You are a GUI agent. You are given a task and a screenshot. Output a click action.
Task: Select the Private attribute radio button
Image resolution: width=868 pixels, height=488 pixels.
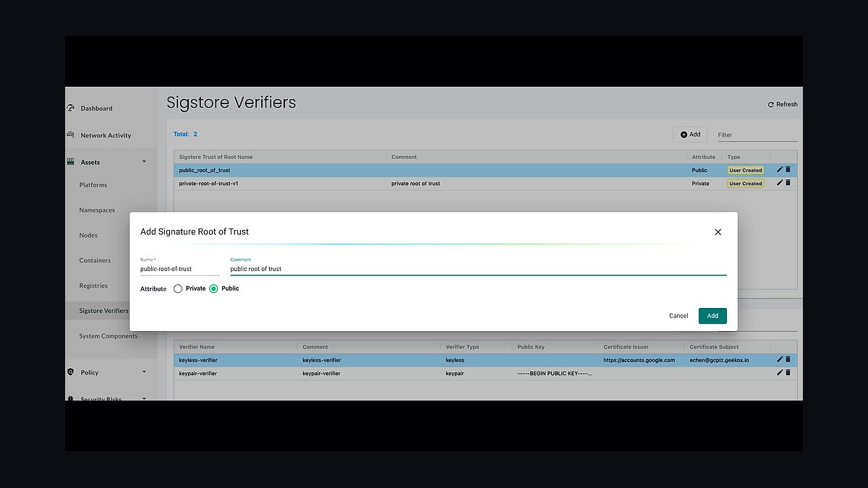[x=178, y=288]
